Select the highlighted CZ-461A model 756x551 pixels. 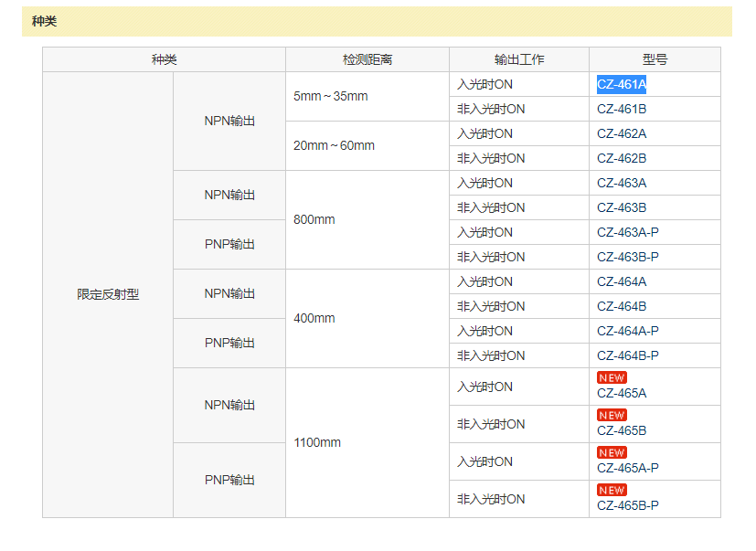[622, 84]
